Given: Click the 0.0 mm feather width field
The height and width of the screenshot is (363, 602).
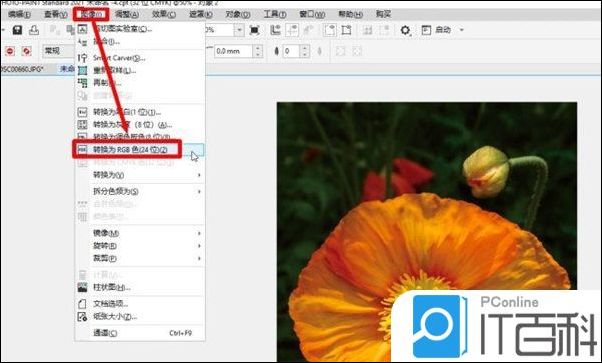Looking at the screenshot, I should pos(233,51).
